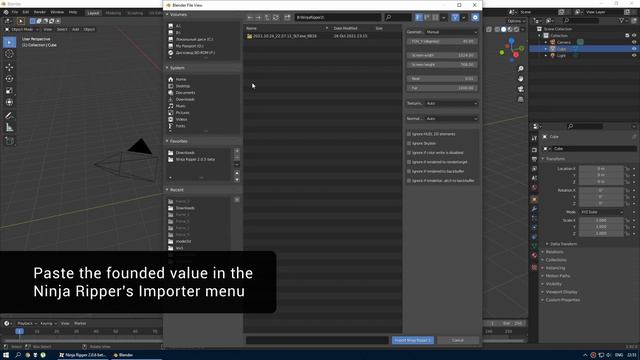Enable Ignore if color write is disabled
Viewport: 640px width, 360px height.
click(409, 153)
